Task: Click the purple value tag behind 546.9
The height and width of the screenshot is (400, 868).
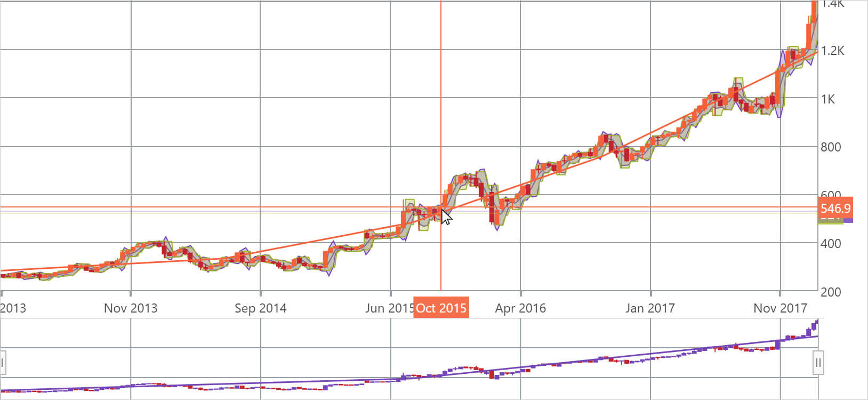Action: pos(849,219)
